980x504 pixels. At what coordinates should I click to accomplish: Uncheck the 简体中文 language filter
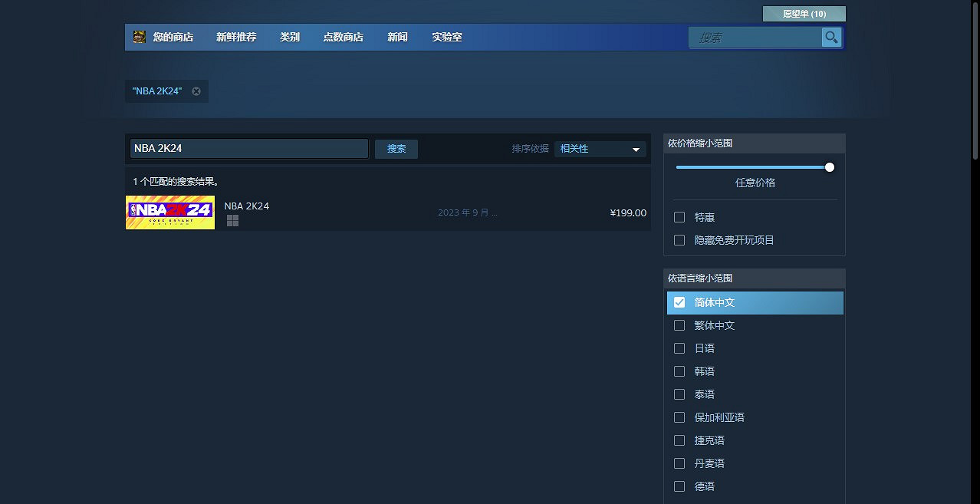pos(679,302)
